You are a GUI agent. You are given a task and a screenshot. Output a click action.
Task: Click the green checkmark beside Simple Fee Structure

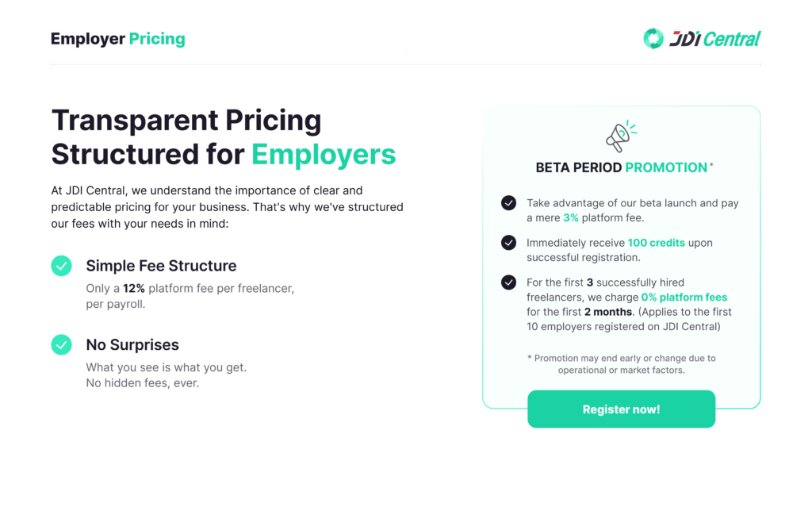tap(61, 266)
